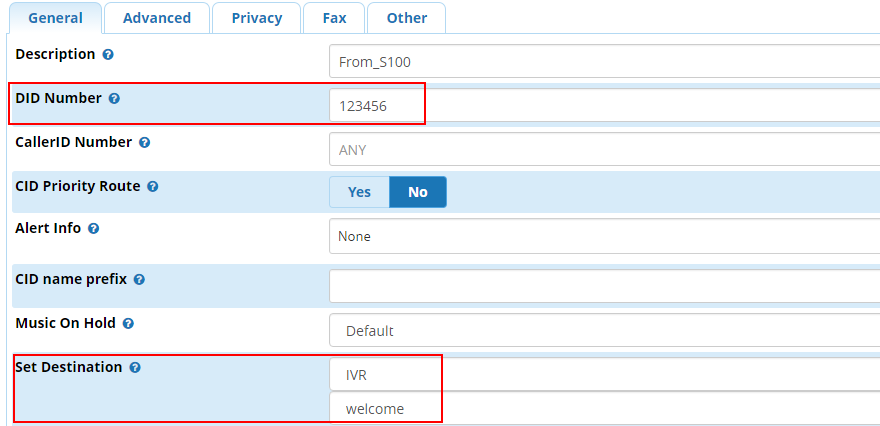
Task: Click help icon for CID name prefix
Action: [x=140, y=280]
